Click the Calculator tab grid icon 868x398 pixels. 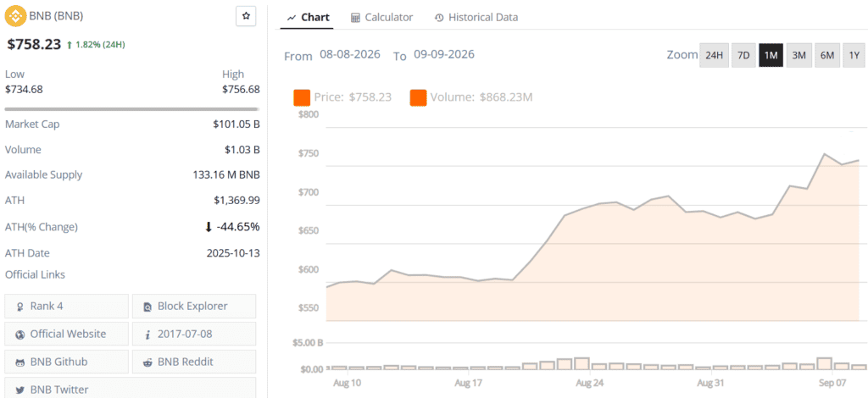tap(355, 18)
